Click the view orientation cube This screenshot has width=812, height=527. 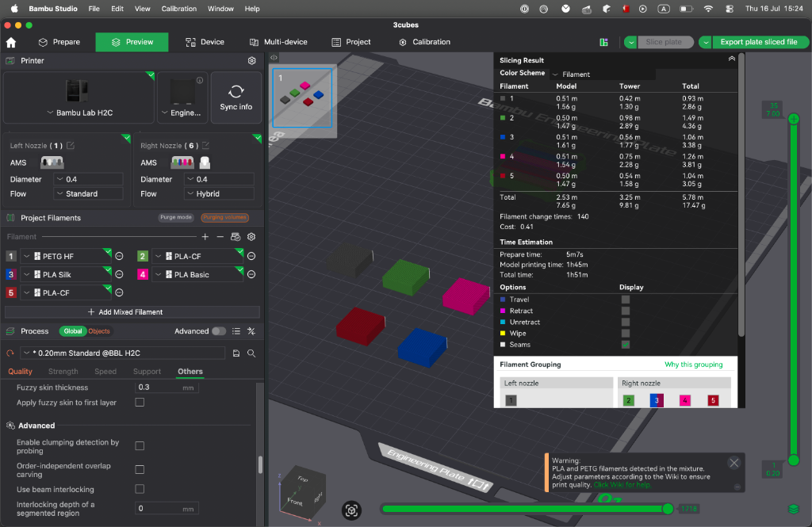tap(304, 492)
